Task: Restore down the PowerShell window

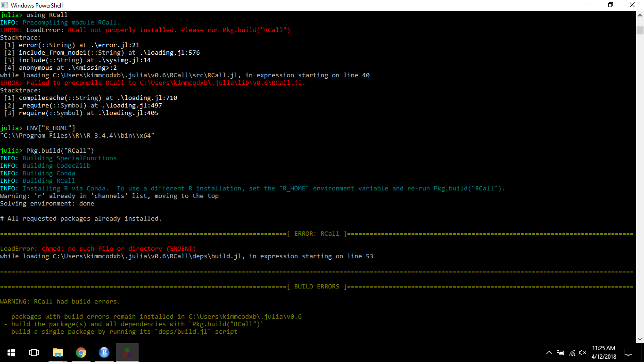Action: [x=611, y=5]
